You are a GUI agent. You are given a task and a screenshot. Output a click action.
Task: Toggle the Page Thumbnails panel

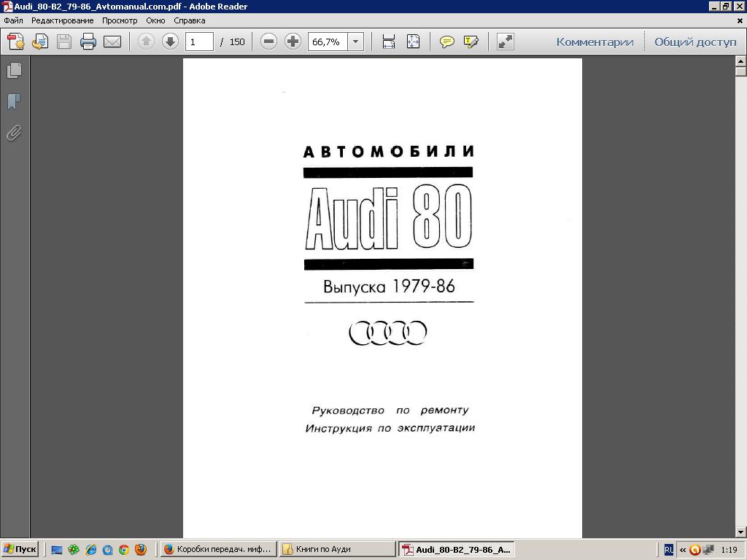(14, 70)
